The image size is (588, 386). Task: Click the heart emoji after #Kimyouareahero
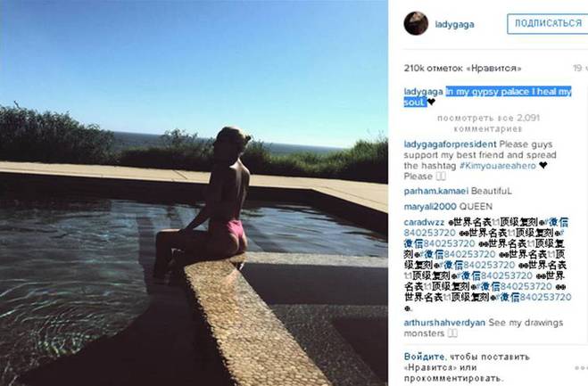[x=542, y=165]
